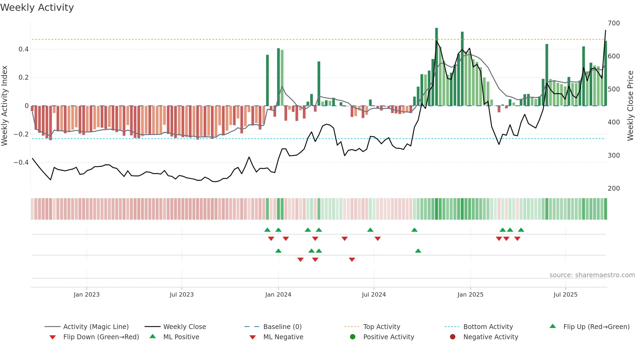Click the ML Positive legend triangle icon
The height and width of the screenshot is (362, 644).
coord(153,336)
